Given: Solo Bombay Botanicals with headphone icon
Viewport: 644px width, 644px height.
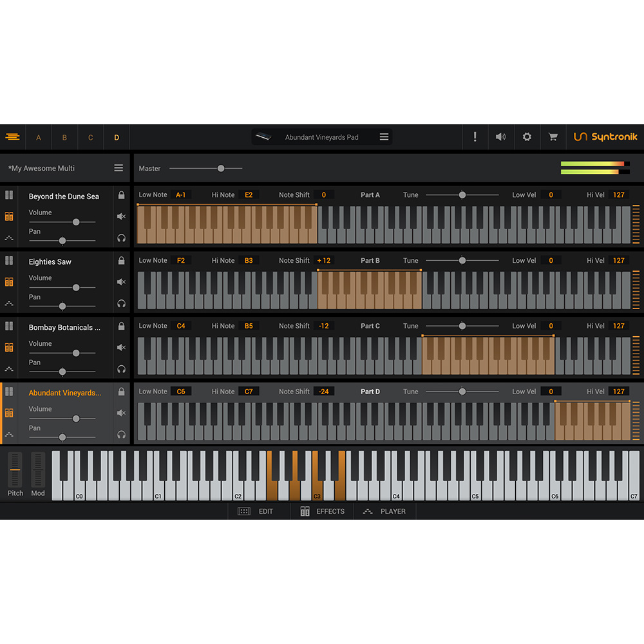Looking at the screenshot, I should (x=121, y=369).
